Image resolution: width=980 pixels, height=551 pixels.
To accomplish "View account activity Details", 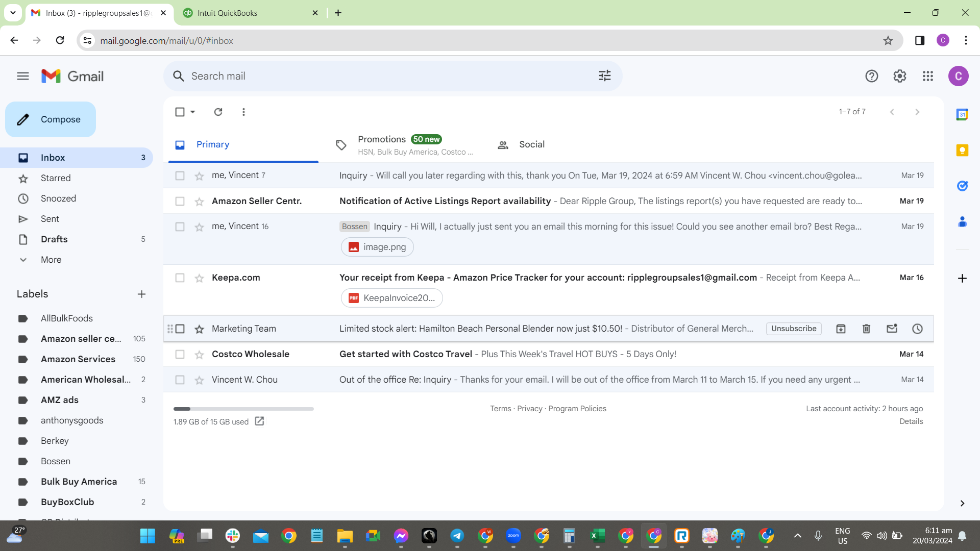I will (911, 421).
